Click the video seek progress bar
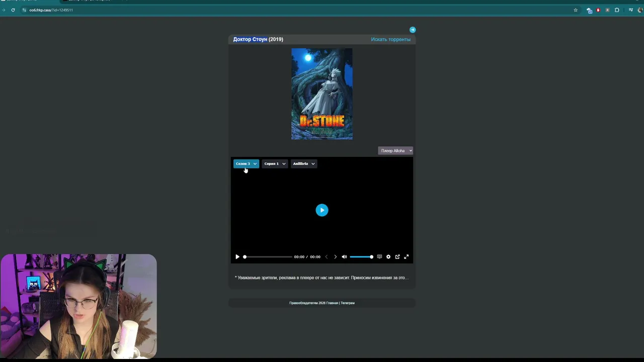 [268, 257]
